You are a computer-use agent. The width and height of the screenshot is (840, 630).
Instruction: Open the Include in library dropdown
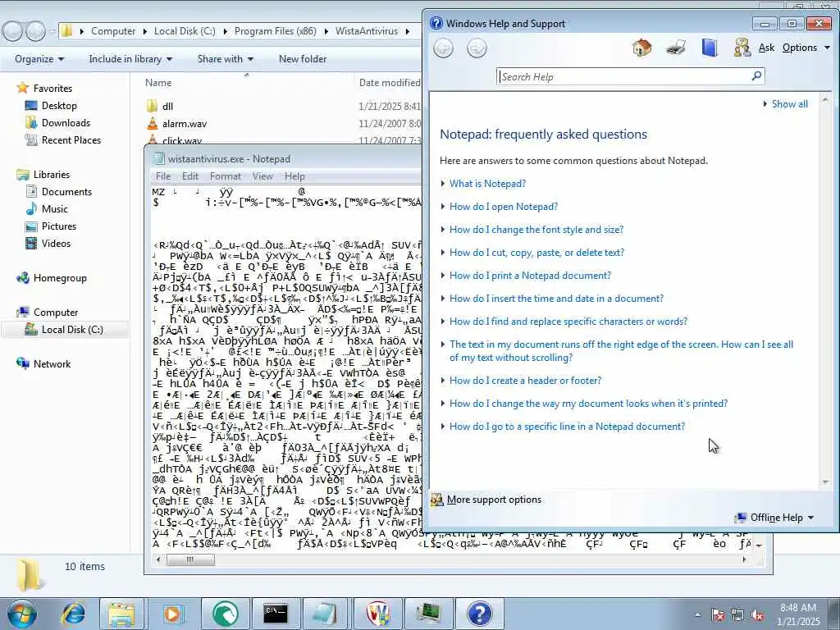coord(130,59)
